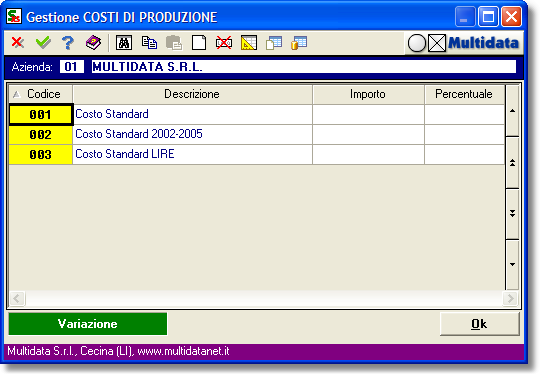The width and height of the screenshot is (540, 376).
Task: Click the single up arrow scroll button
Action: (x=512, y=111)
